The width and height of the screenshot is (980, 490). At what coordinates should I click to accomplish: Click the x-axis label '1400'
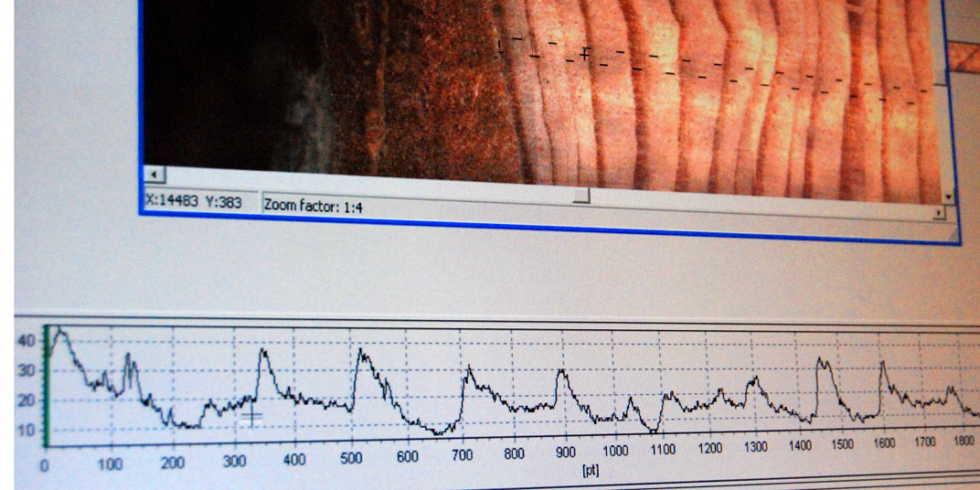[x=801, y=446]
